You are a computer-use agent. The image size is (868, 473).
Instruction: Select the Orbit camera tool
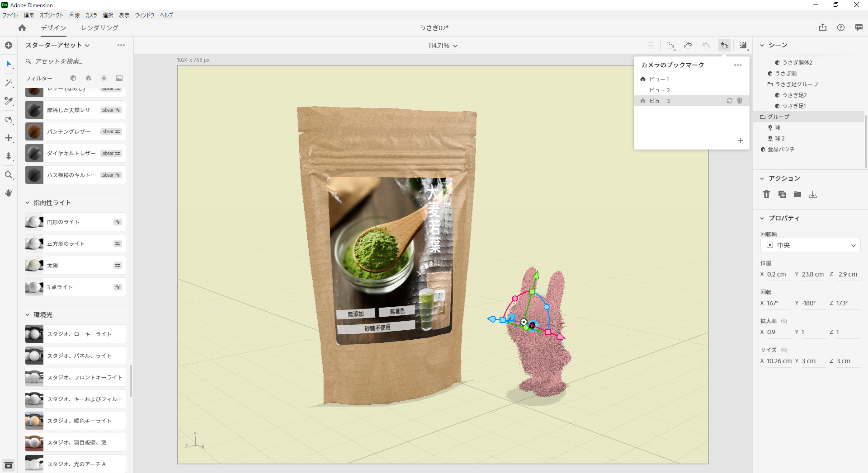click(x=9, y=120)
